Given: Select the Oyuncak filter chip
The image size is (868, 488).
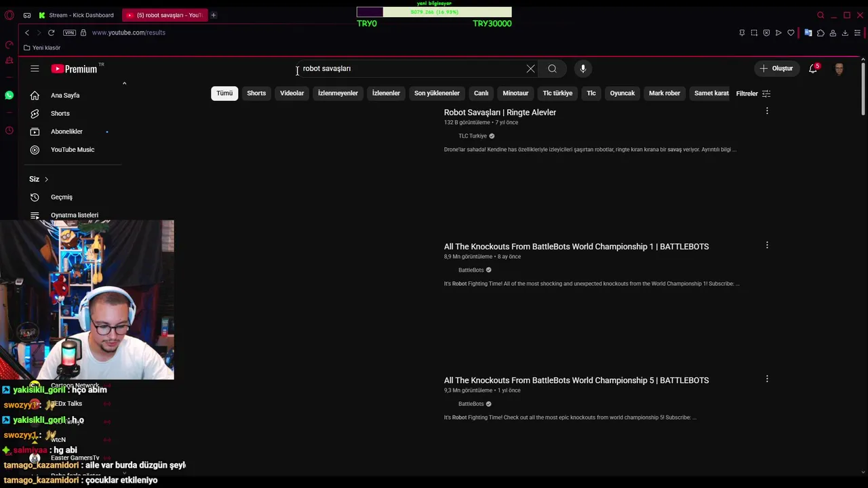Looking at the screenshot, I should [623, 93].
